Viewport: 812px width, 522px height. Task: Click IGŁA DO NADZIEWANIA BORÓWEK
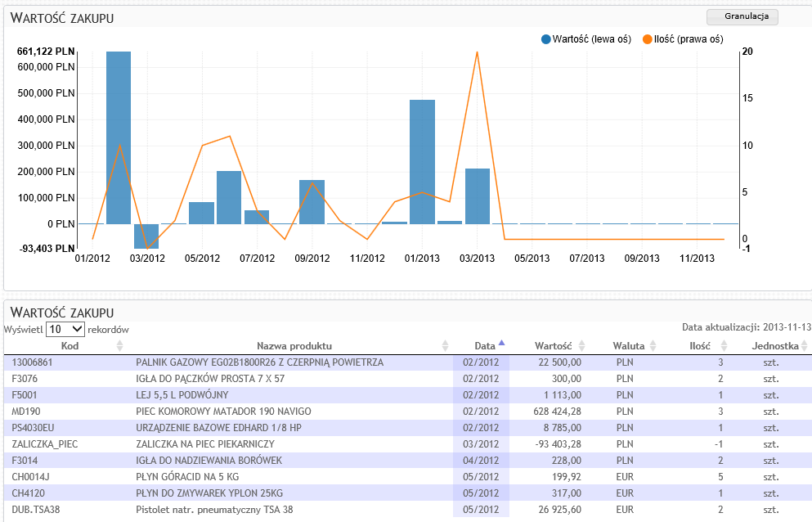pos(209,461)
